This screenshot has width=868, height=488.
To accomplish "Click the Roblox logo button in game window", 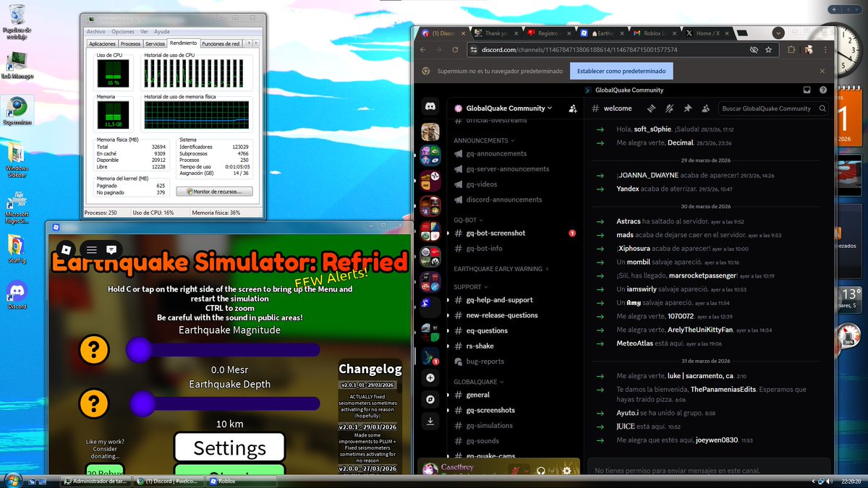I will point(66,249).
